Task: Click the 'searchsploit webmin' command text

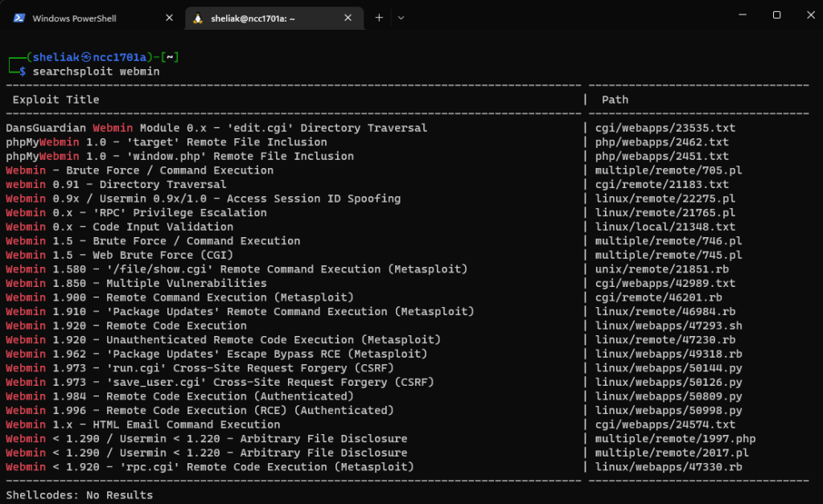Action: click(x=96, y=72)
